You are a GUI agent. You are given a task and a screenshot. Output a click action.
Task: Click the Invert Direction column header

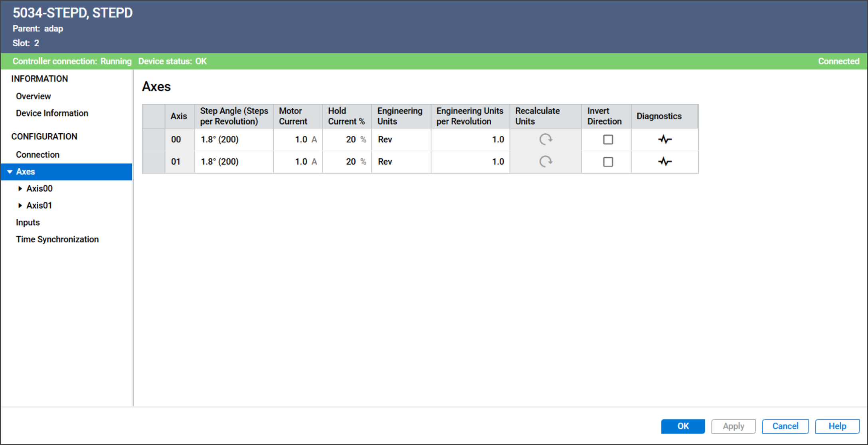click(x=606, y=116)
